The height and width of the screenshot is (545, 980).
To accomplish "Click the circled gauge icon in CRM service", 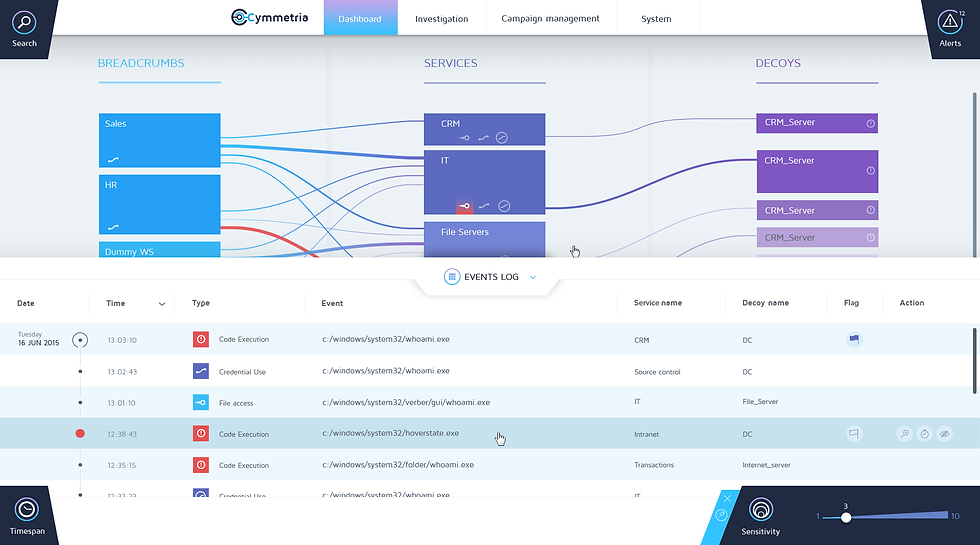I will [x=502, y=138].
